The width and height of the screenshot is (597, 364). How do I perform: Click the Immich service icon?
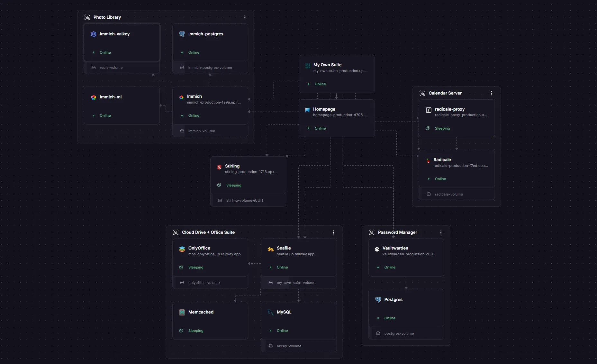click(181, 97)
